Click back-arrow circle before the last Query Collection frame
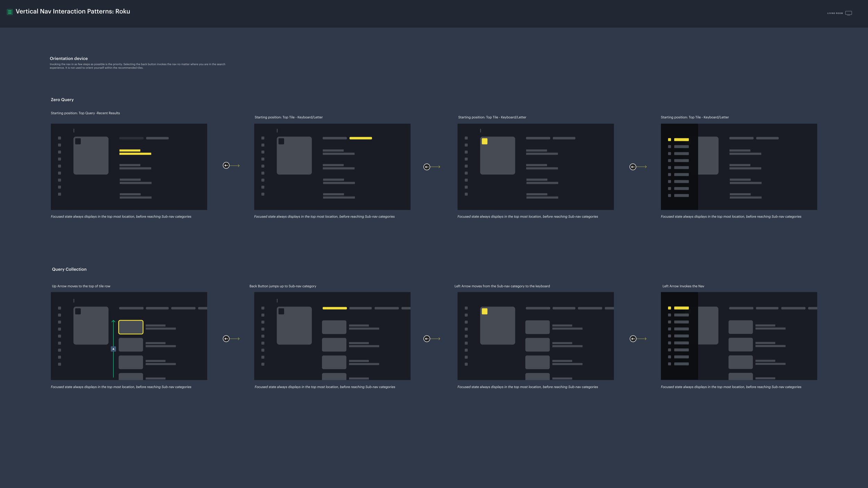 pos(633,339)
